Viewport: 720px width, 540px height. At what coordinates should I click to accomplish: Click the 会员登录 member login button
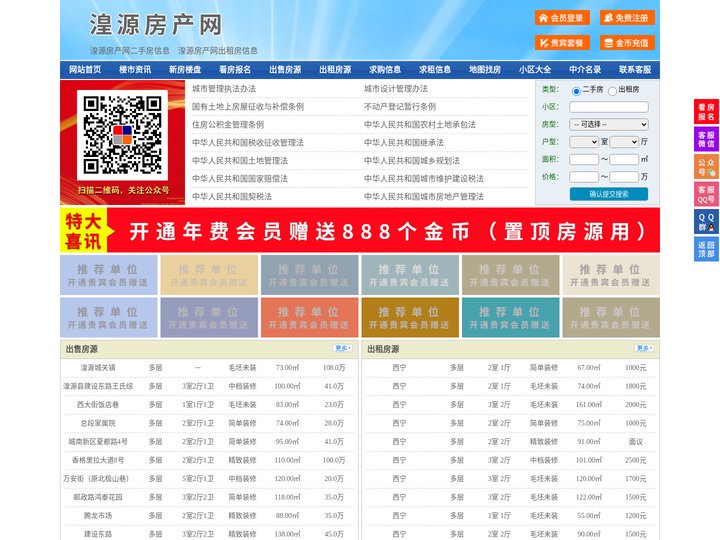click(562, 18)
